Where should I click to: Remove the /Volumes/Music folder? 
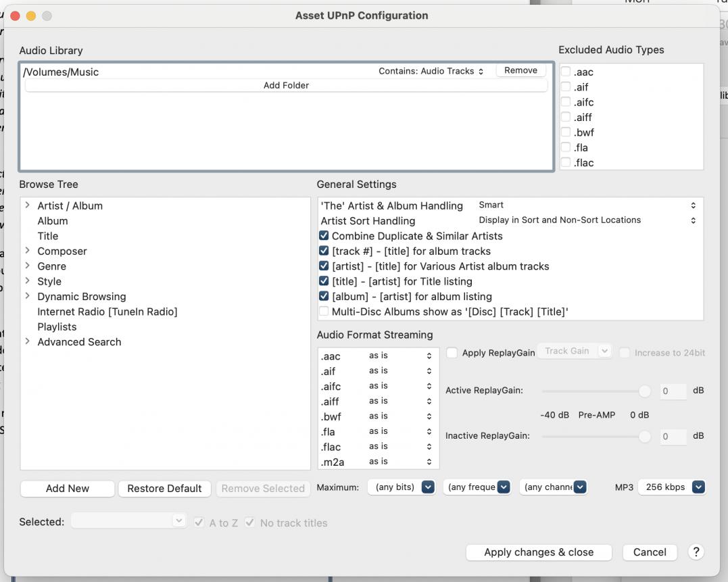520,70
